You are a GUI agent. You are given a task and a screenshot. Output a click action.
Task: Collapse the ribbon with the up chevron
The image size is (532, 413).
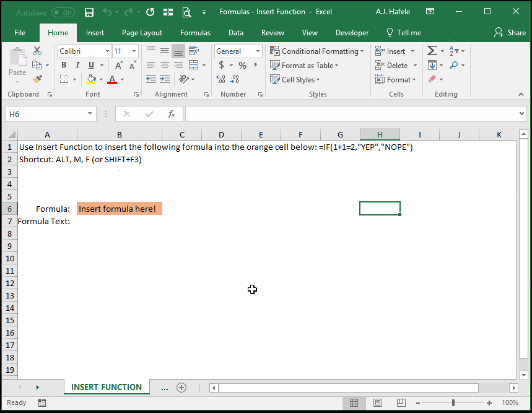[x=521, y=94]
